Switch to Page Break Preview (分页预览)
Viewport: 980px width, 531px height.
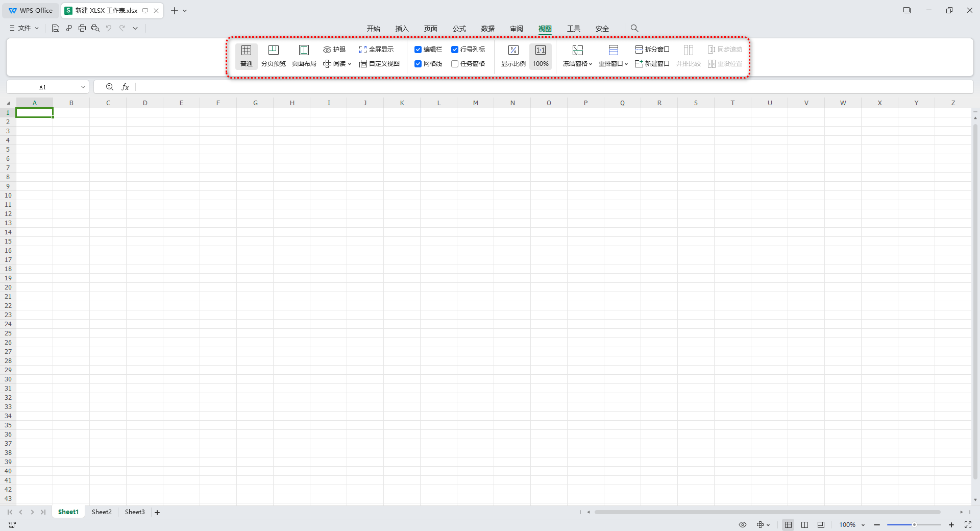coord(273,56)
